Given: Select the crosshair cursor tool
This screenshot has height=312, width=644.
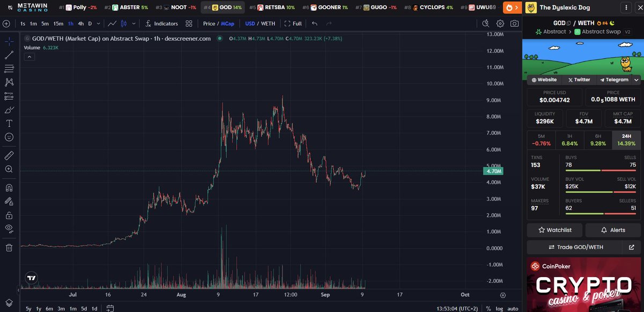Looking at the screenshot, I should point(9,41).
